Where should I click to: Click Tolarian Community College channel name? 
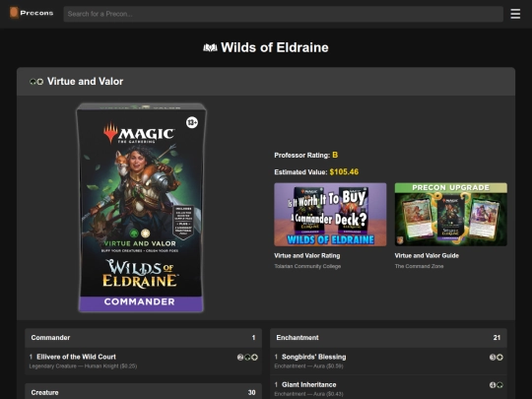(x=307, y=266)
